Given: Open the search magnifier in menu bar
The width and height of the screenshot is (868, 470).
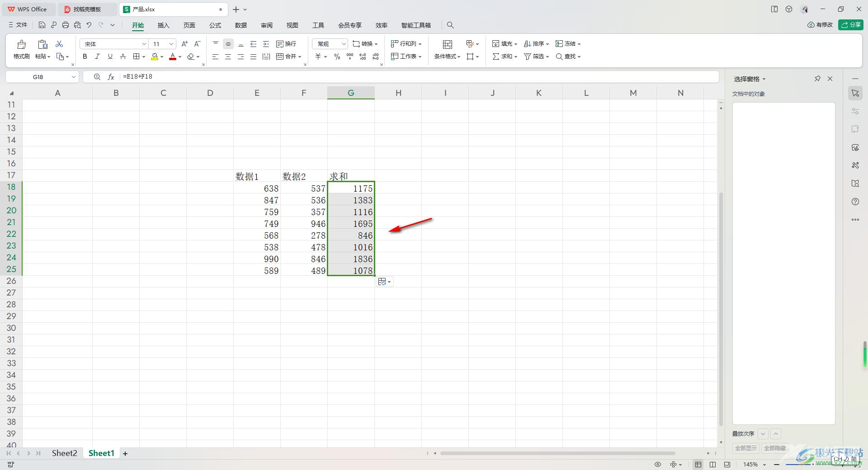Looking at the screenshot, I should (450, 25).
